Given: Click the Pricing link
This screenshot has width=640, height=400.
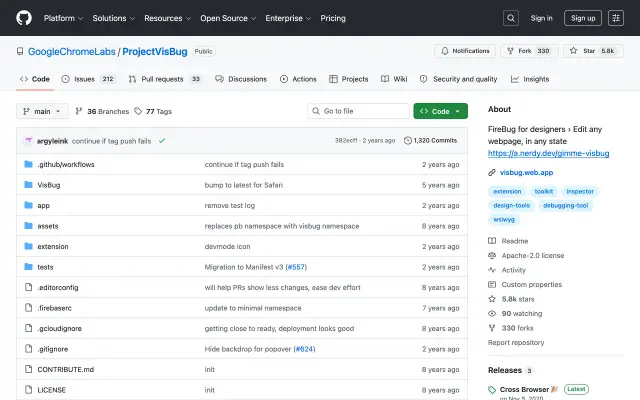Looking at the screenshot, I should 333,18.
